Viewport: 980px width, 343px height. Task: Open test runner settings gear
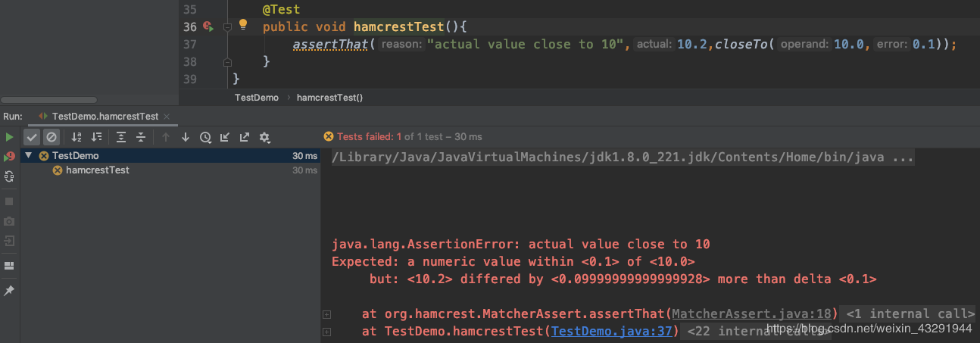(x=264, y=137)
